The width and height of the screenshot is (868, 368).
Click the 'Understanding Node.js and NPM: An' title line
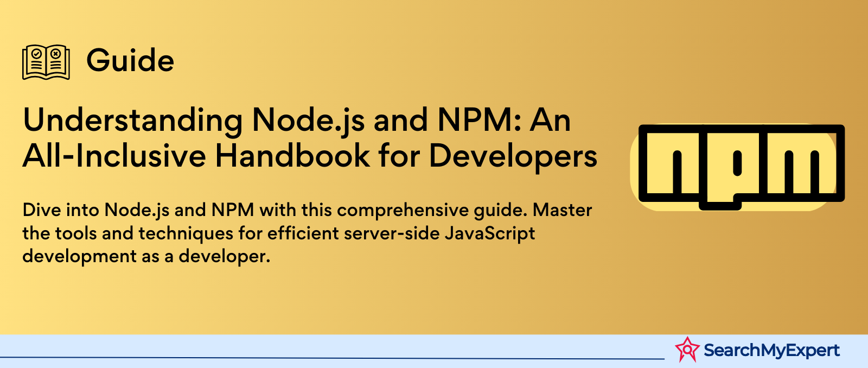click(297, 120)
